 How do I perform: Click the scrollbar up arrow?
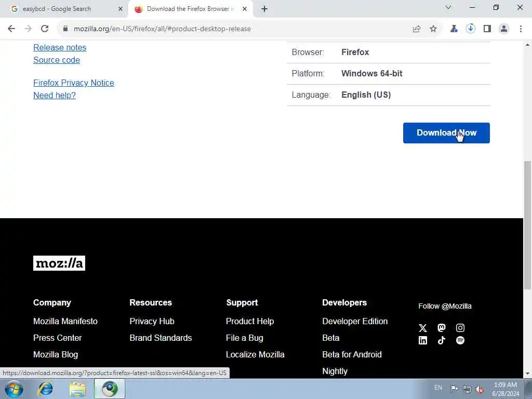click(x=528, y=45)
